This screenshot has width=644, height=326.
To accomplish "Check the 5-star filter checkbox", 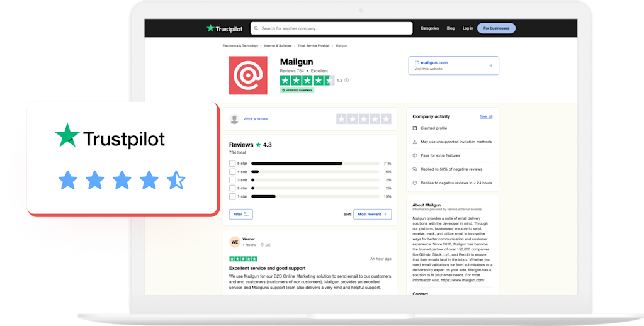I will pos(232,164).
